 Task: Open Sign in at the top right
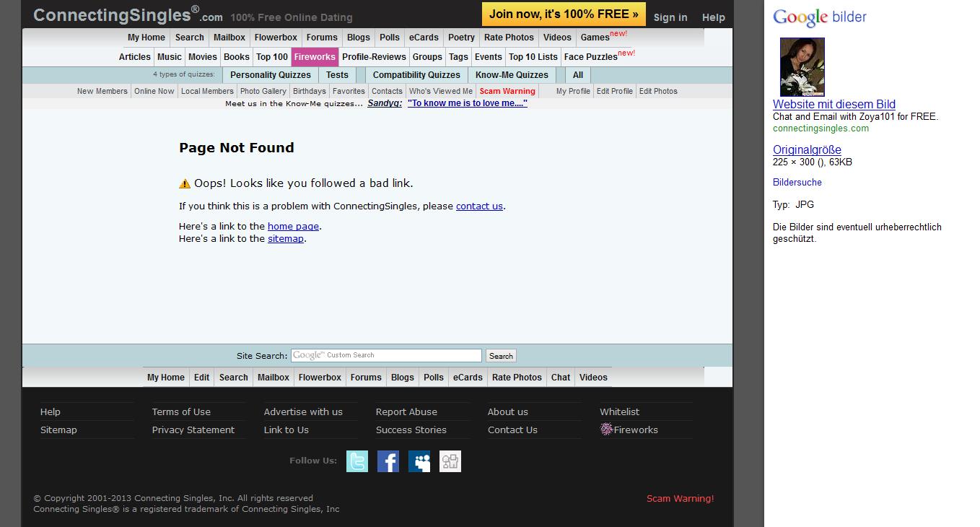(670, 17)
